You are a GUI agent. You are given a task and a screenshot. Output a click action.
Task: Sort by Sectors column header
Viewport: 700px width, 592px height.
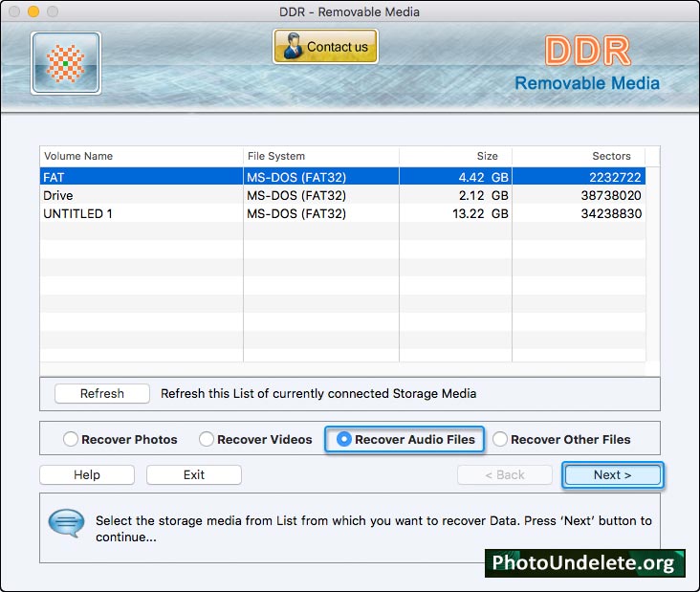[x=579, y=156]
